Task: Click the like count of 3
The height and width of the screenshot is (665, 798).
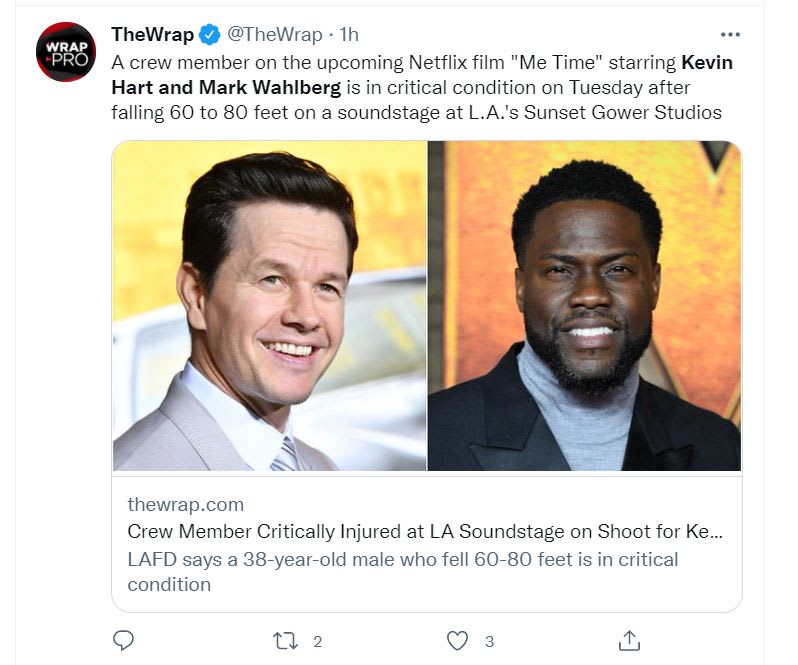Action: (489, 641)
